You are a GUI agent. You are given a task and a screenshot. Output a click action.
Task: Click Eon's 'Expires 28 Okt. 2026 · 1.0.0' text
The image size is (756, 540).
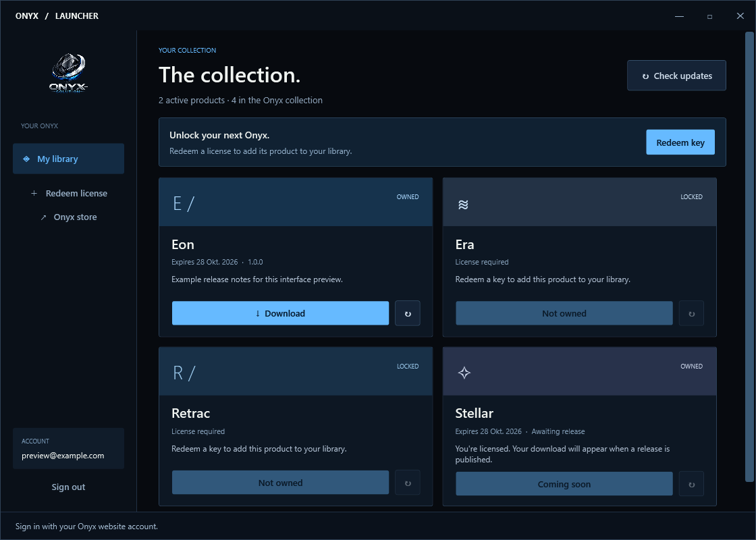[217, 262]
